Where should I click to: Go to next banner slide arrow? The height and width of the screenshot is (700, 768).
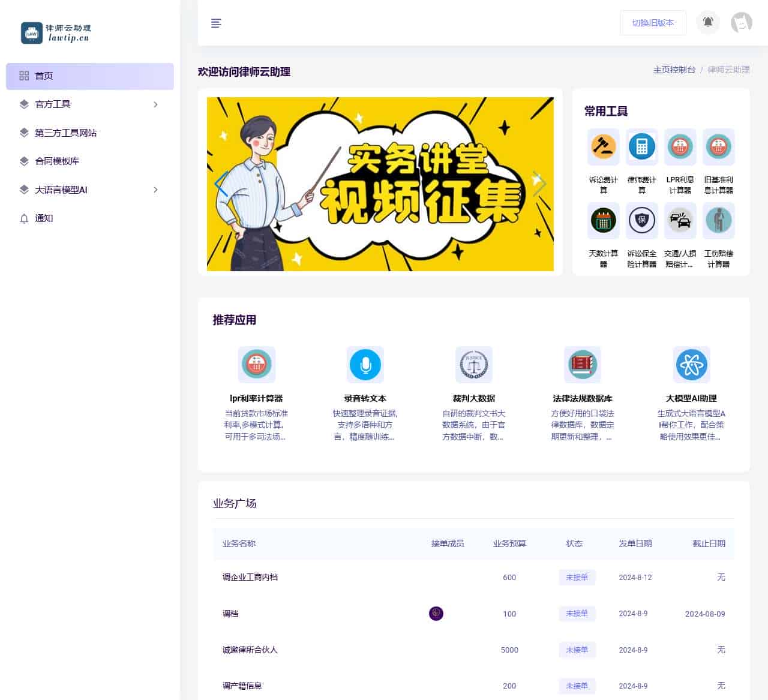539,184
